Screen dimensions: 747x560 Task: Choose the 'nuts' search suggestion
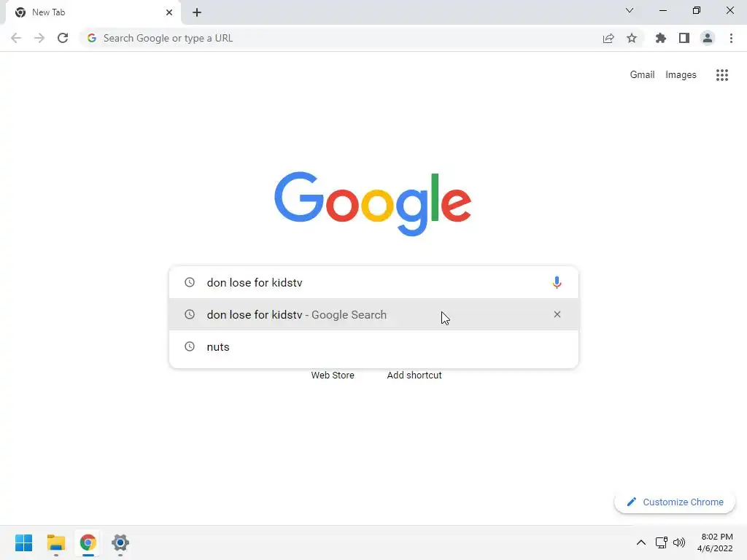coord(373,346)
